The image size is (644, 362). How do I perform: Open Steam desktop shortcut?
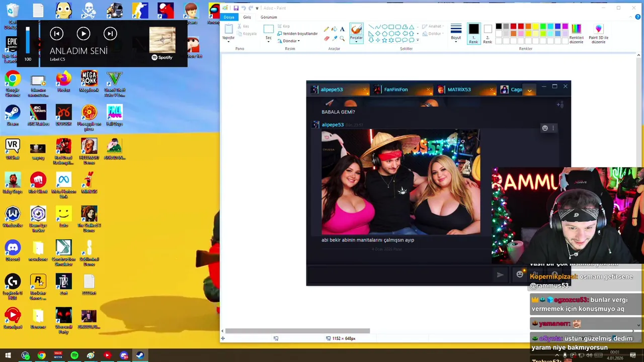pyautogui.click(x=13, y=116)
